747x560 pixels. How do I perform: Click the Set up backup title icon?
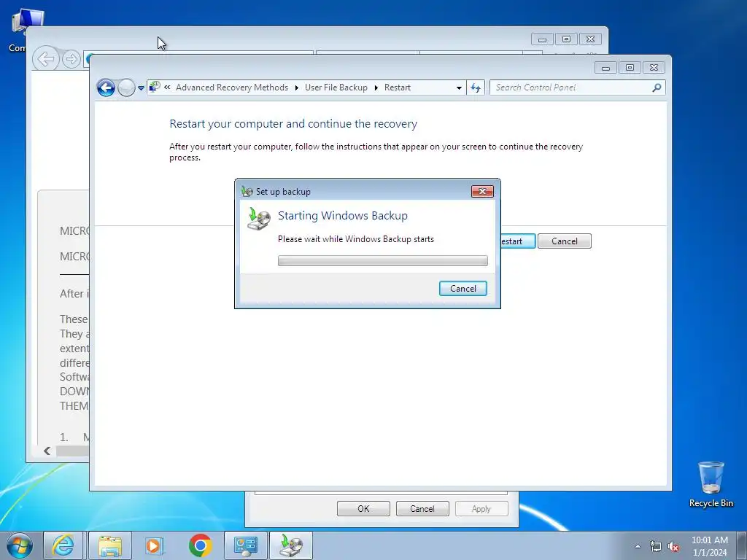point(247,192)
